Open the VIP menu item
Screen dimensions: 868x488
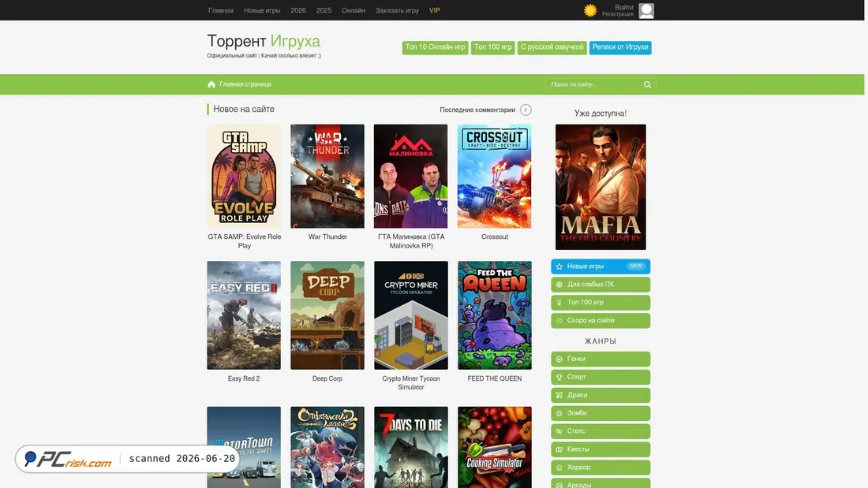(435, 10)
